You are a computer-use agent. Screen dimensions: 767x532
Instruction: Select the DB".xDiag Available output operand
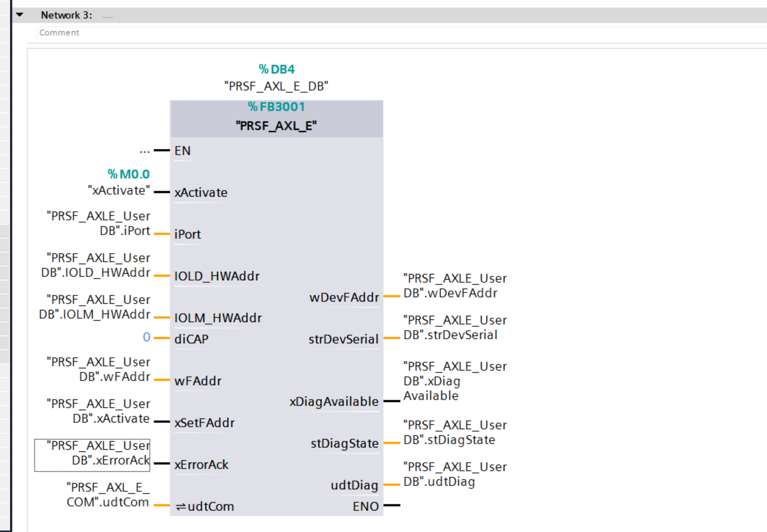(455, 381)
